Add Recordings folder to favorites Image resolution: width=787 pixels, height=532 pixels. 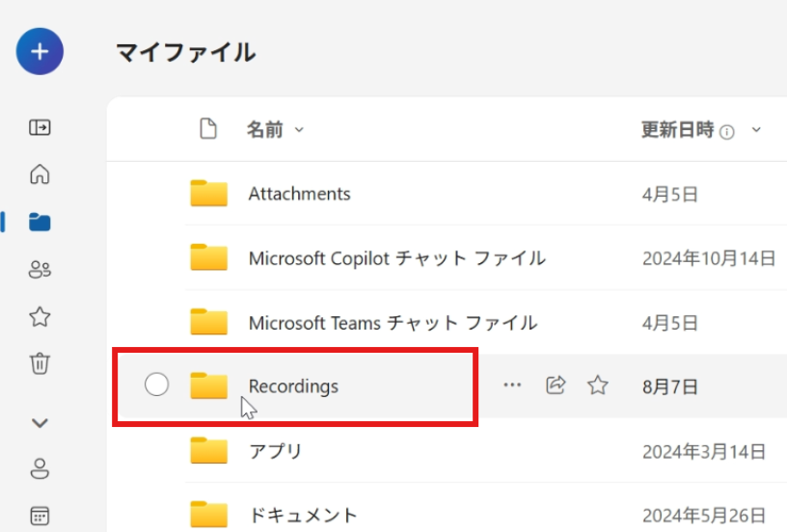tap(598, 386)
